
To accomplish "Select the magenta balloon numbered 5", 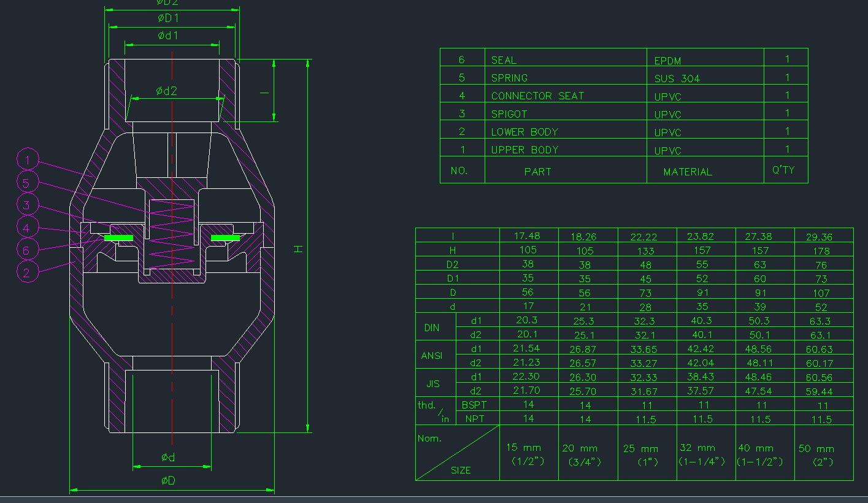I will point(28,182).
